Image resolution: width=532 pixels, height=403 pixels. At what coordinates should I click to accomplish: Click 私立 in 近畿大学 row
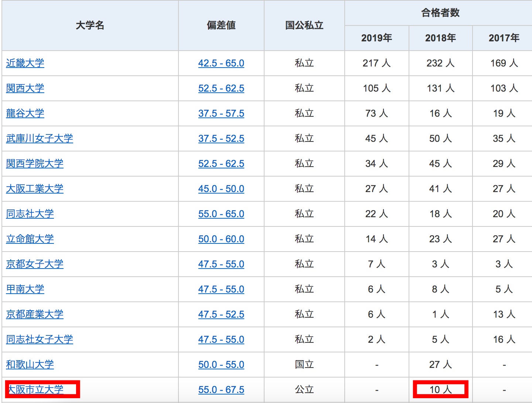[x=304, y=63]
